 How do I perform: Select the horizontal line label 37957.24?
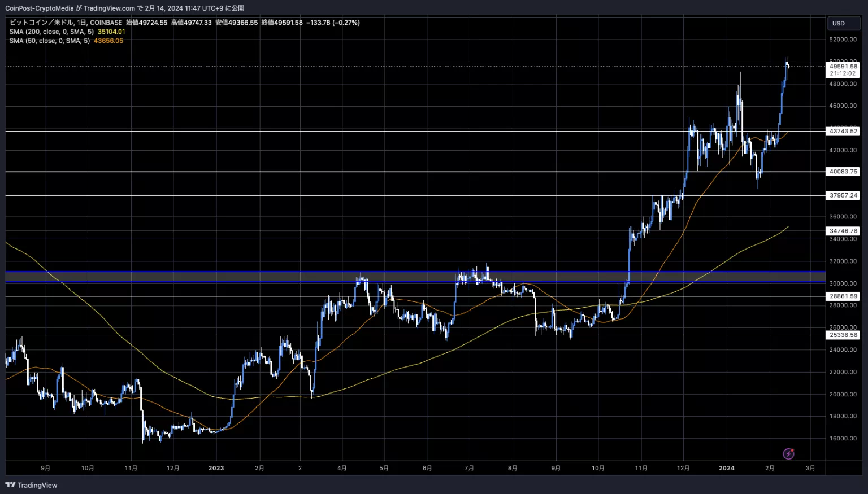pos(844,195)
